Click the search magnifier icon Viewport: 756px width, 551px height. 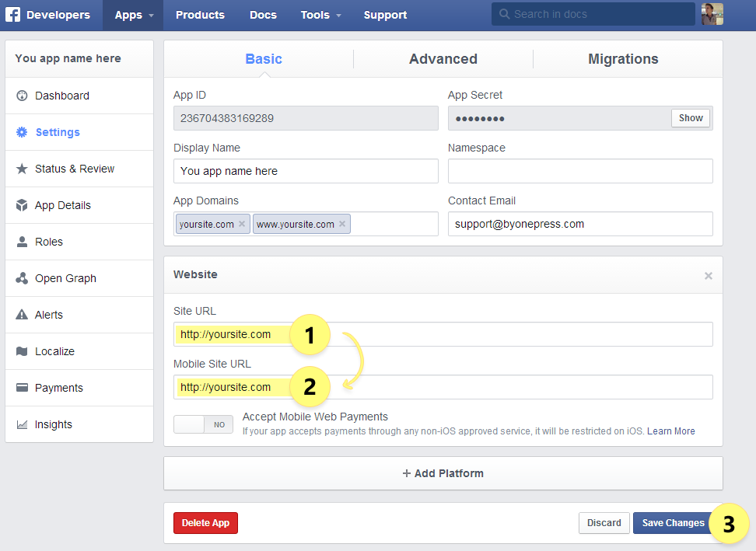[x=504, y=14]
